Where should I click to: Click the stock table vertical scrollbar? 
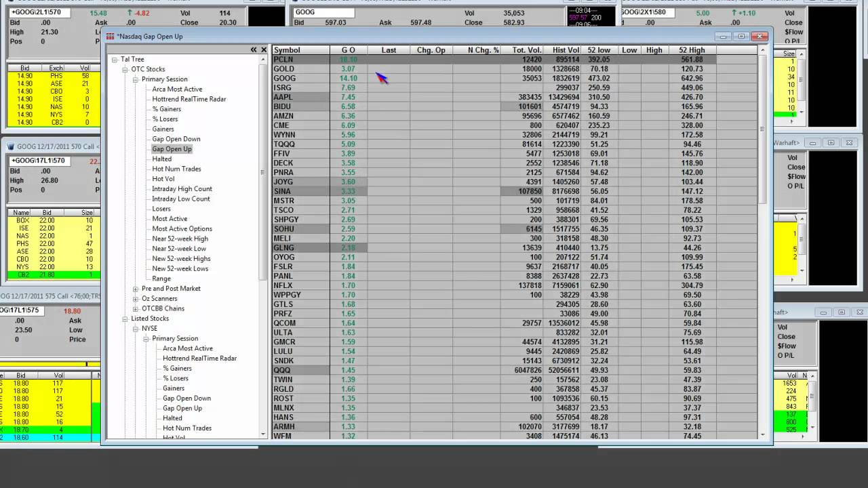coord(762,129)
